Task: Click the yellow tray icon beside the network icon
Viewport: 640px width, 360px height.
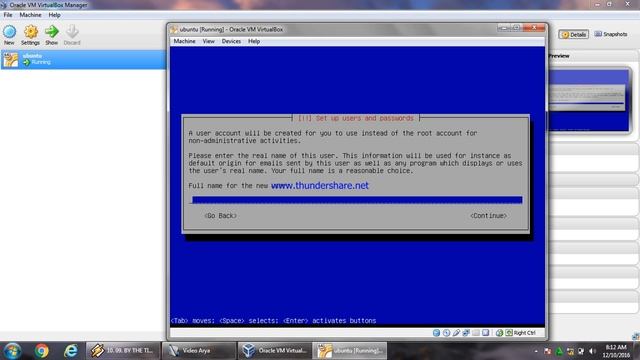Action: pos(570,351)
